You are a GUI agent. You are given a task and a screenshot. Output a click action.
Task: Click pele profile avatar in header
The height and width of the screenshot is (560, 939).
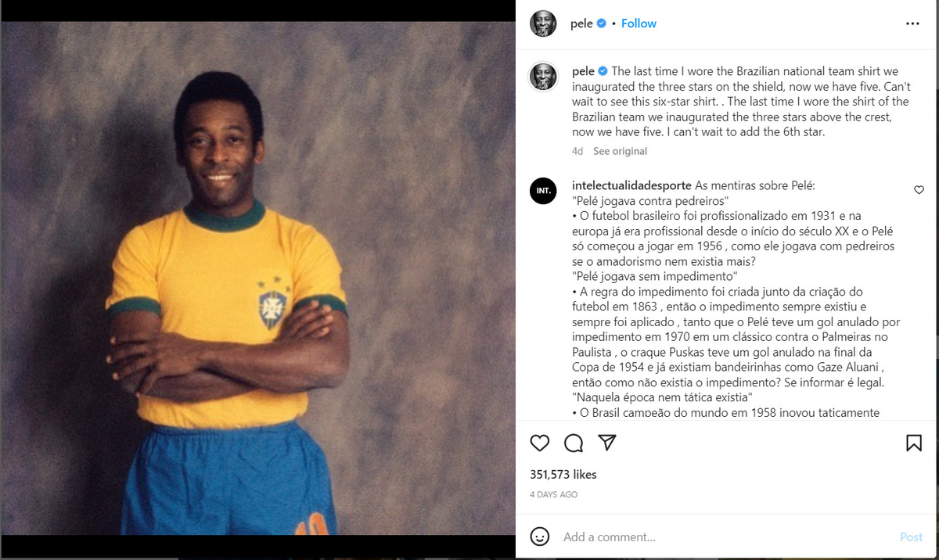point(543,23)
